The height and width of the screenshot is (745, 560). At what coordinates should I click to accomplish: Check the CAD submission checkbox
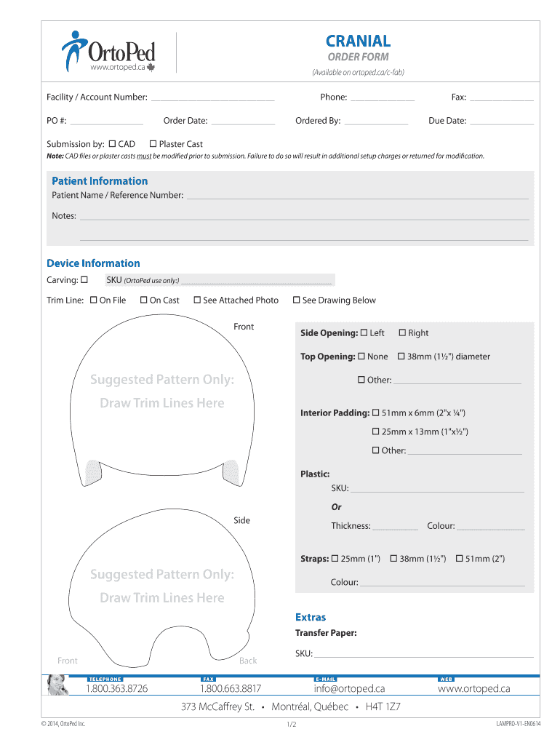pos(112,144)
